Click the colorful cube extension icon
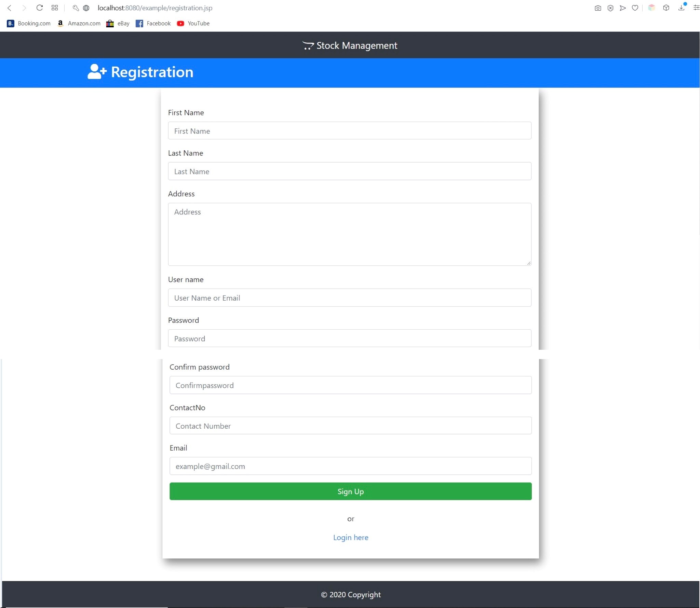Viewport: 700px width, 608px height. 651,8
